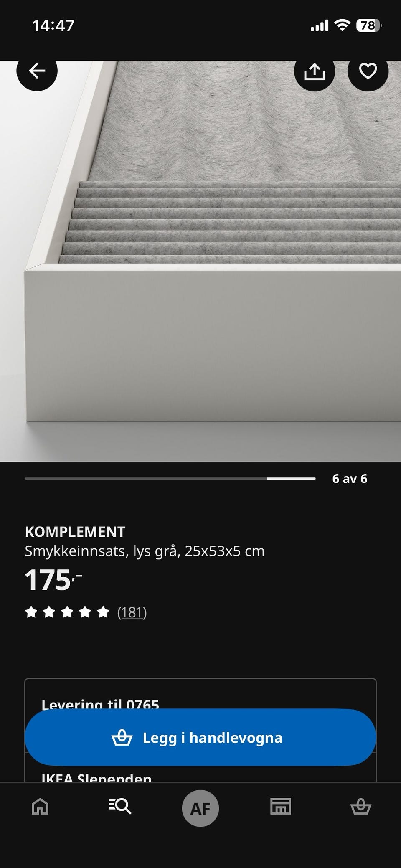Open the share sheet icon
The height and width of the screenshot is (868, 401).
(315, 71)
